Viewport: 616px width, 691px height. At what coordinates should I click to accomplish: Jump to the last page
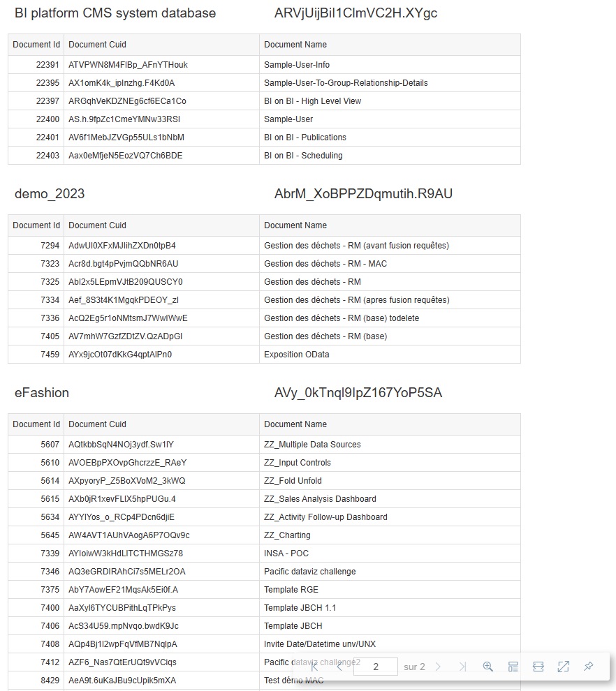click(462, 667)
